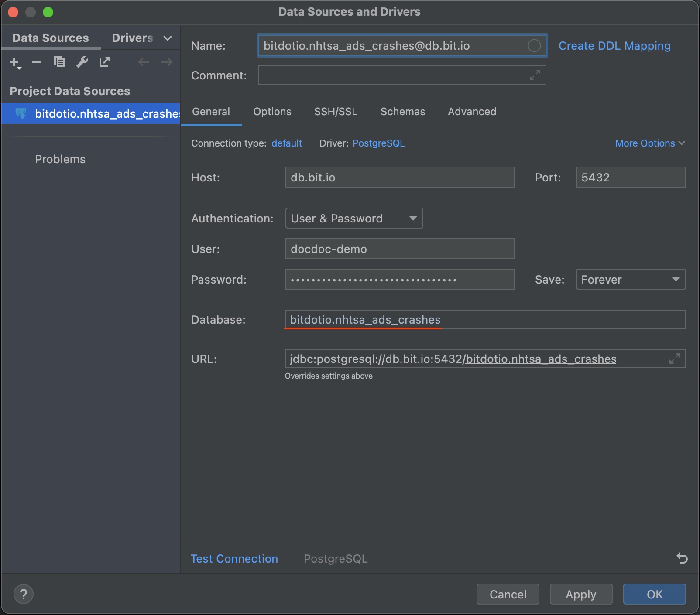
Task: Select the Problems item in sidebar
Action: tap(60, 159)
